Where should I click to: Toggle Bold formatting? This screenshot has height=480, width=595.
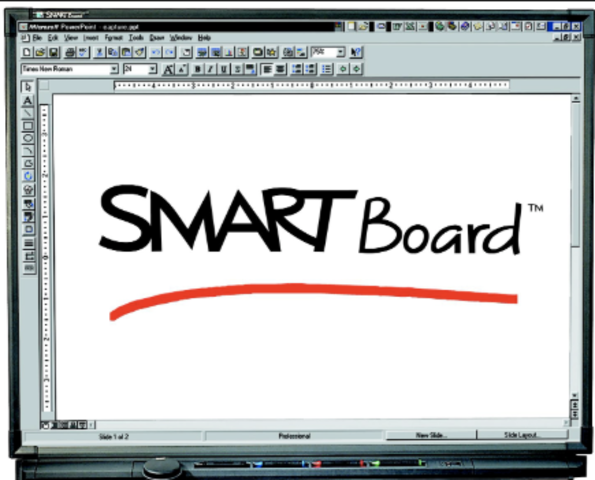point(197,69)
